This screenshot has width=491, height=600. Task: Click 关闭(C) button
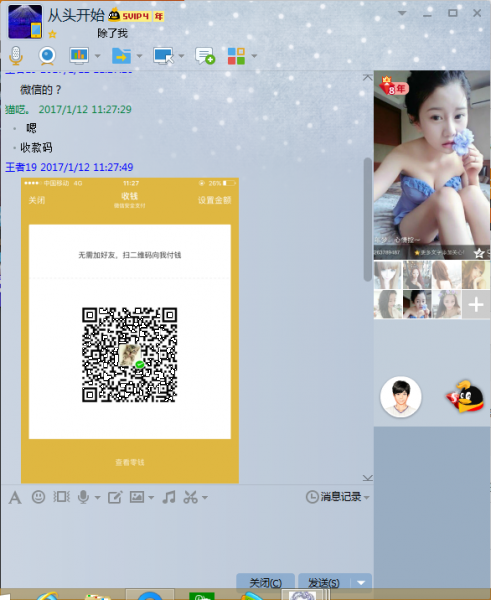266,582
